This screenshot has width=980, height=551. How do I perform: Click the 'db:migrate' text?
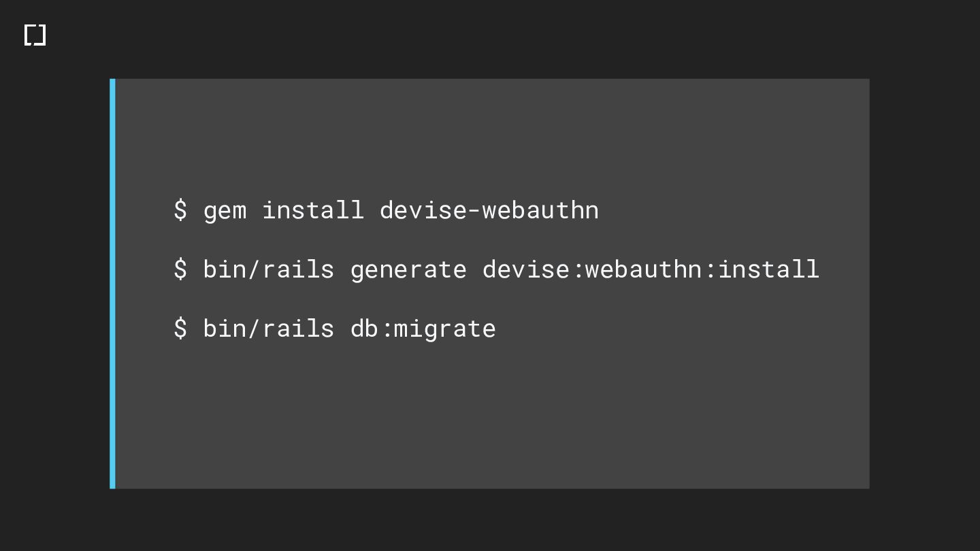[x=423, y=329]
